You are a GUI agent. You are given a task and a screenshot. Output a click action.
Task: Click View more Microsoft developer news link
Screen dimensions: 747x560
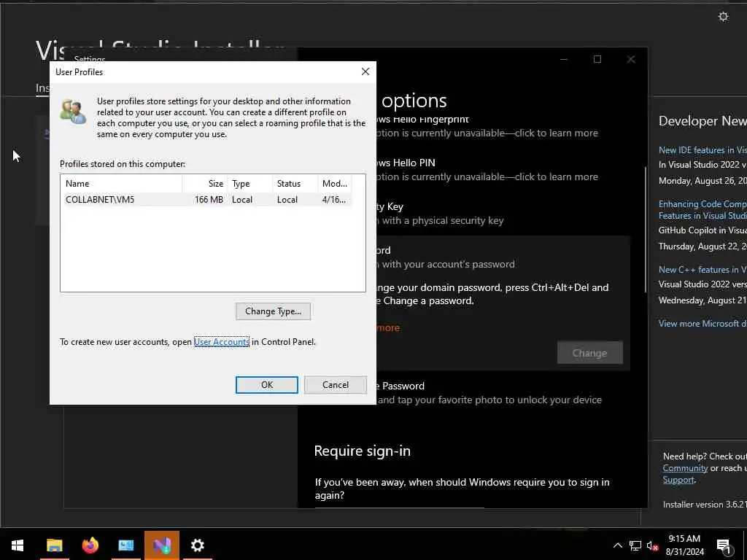coord(703,323)
